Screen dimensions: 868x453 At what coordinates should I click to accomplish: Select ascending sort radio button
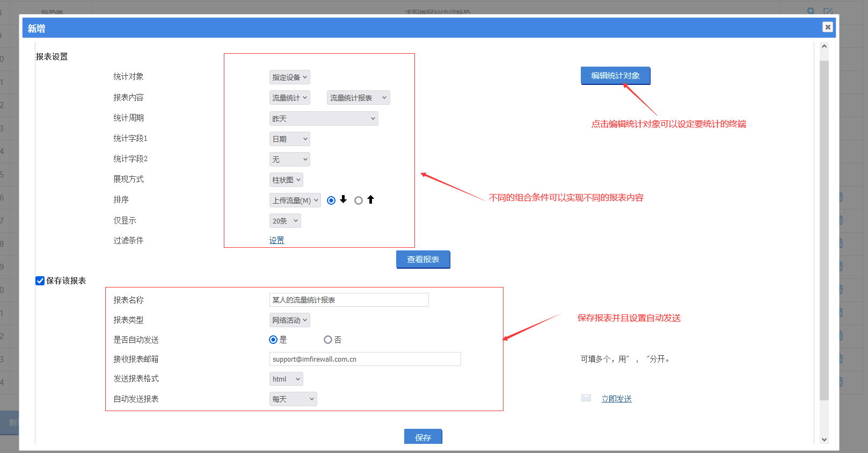point(359,200)
